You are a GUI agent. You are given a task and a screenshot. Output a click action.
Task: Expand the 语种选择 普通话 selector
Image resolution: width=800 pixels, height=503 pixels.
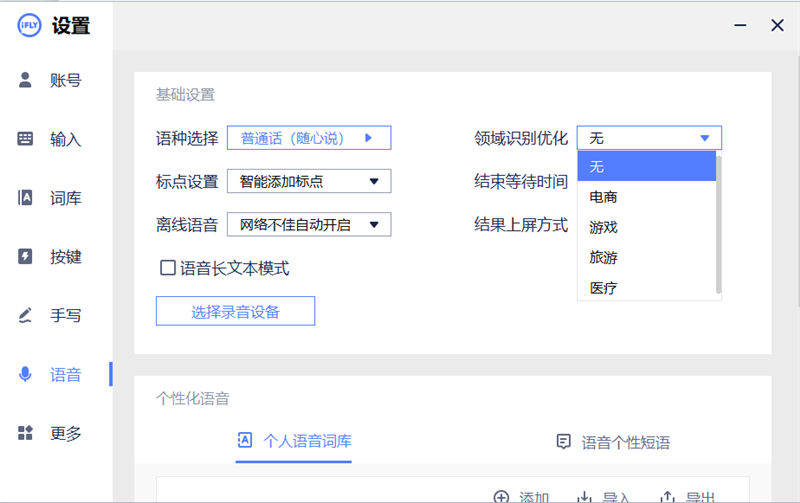click(x=308, y=138)
